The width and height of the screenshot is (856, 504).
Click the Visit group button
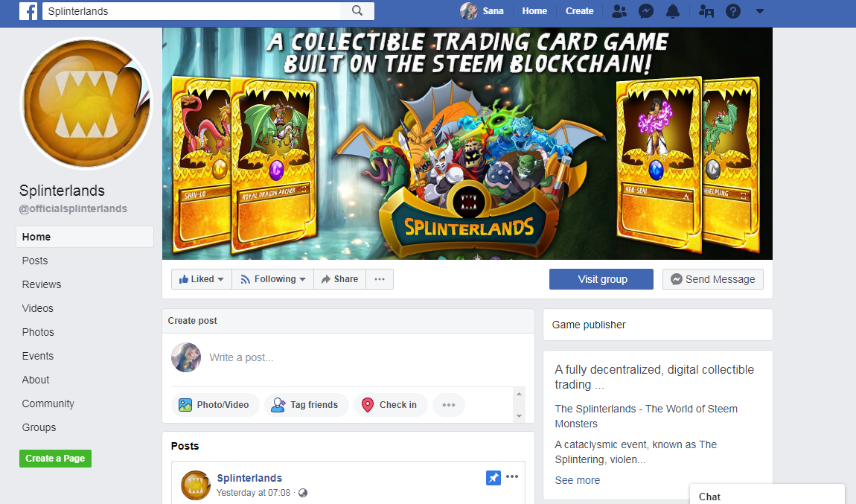[601, 279]
